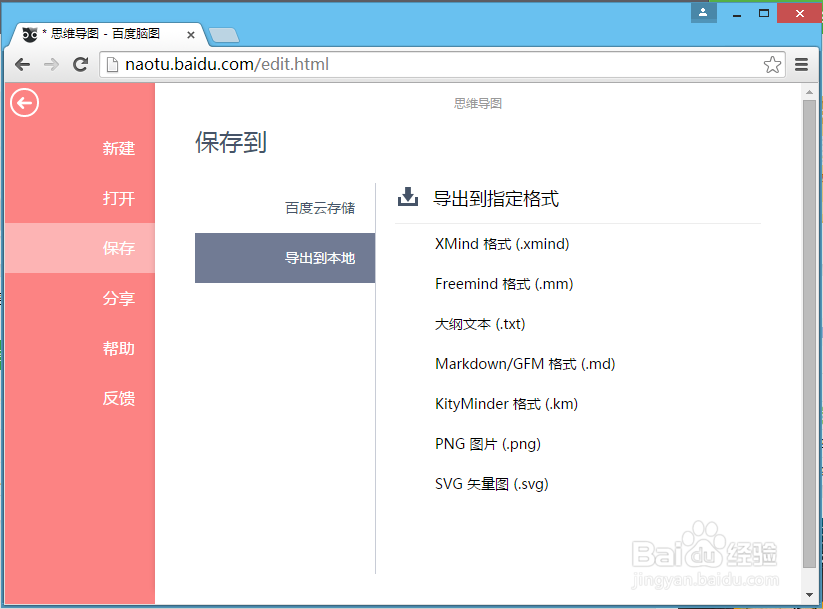Click the circled back arrow in sidebar
Screen dimensions: 823x609
point(24,102)
